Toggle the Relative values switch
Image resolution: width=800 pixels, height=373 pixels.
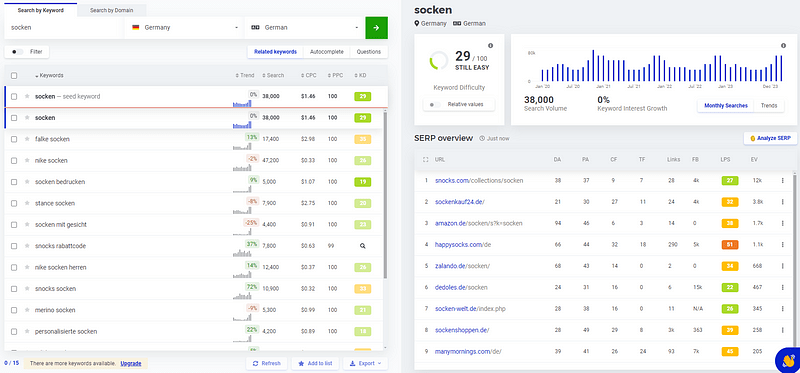[435, 105]
